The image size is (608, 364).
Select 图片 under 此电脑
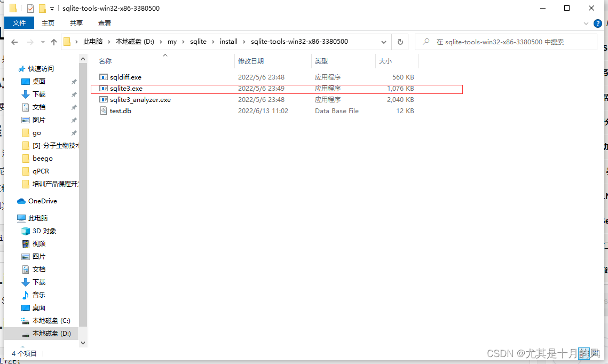39,257
